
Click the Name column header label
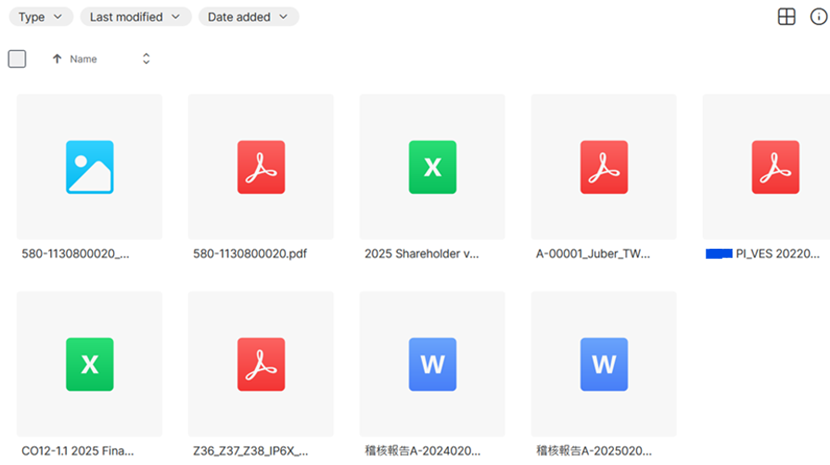pos(83,59)
